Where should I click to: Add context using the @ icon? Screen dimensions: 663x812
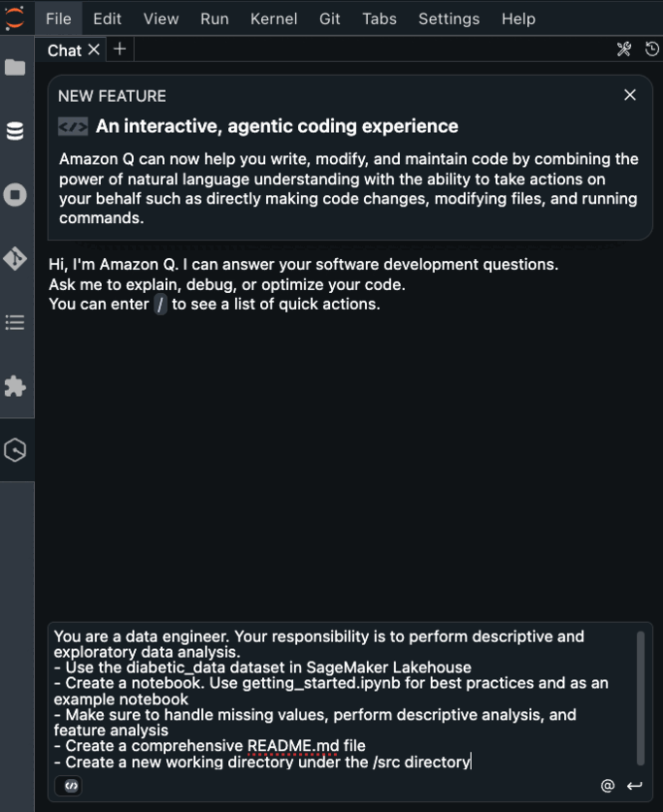[608, 786]
